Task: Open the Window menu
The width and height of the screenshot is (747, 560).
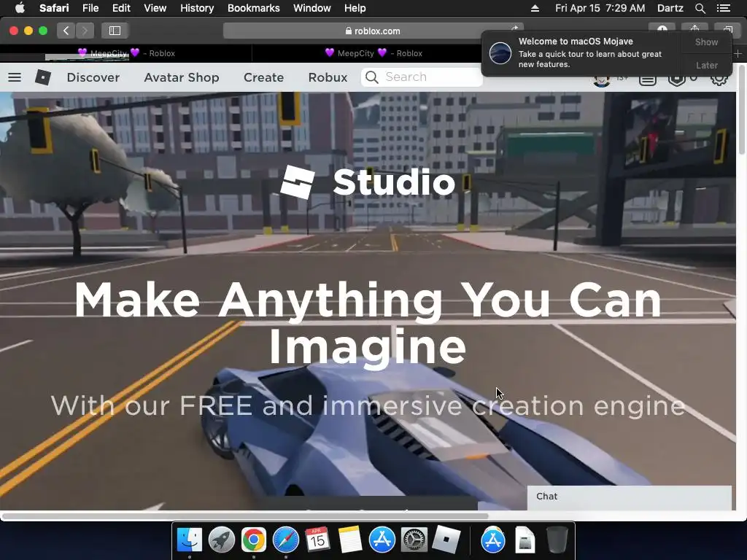Action: click(x=311, y=8)
